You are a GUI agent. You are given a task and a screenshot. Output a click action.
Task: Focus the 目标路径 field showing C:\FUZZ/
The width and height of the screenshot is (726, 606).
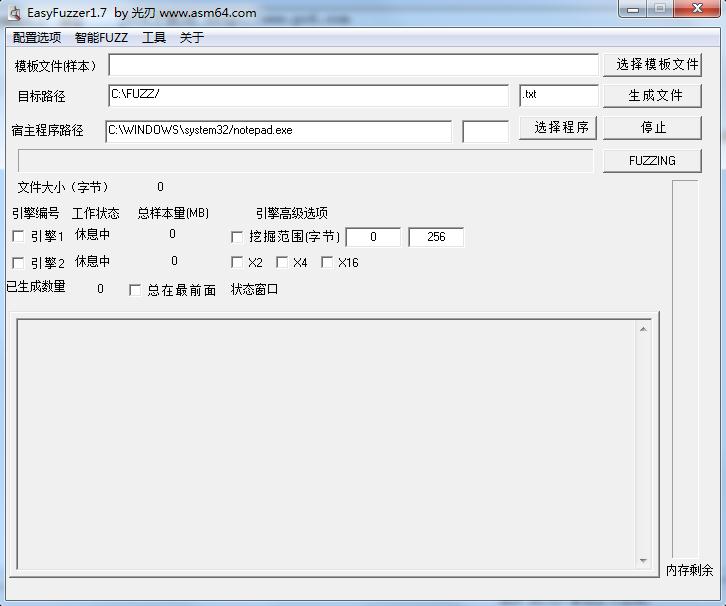(309, 95)
